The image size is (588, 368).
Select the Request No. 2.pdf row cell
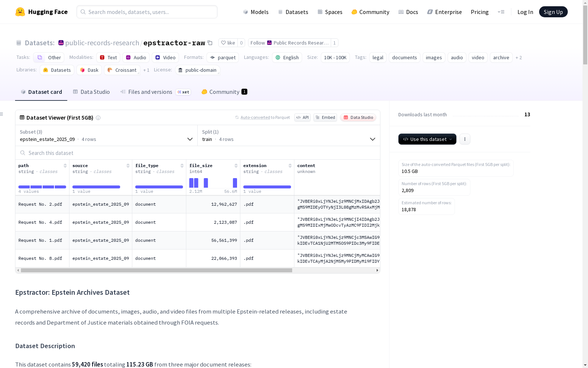click(x=42, y=204)
